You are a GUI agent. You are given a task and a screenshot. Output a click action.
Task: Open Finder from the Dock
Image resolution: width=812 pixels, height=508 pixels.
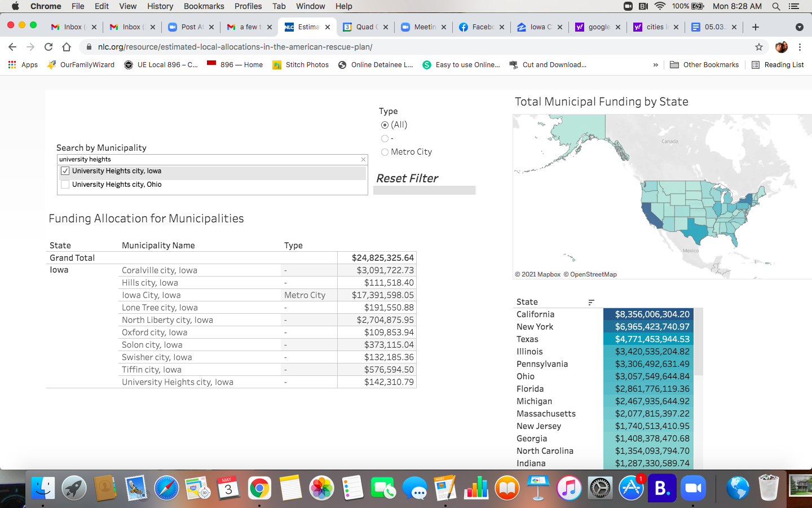tap(43, 488)
